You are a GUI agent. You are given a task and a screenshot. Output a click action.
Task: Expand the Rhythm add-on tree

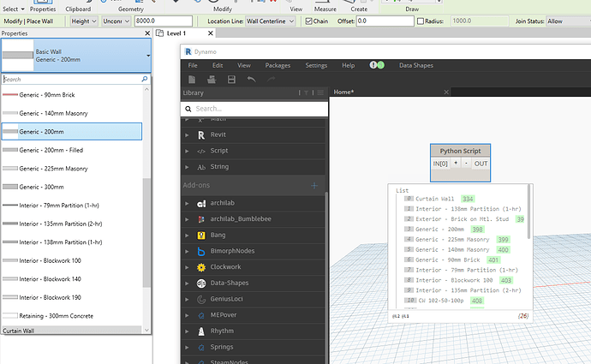pyautogui.click(x=187, y=331)
